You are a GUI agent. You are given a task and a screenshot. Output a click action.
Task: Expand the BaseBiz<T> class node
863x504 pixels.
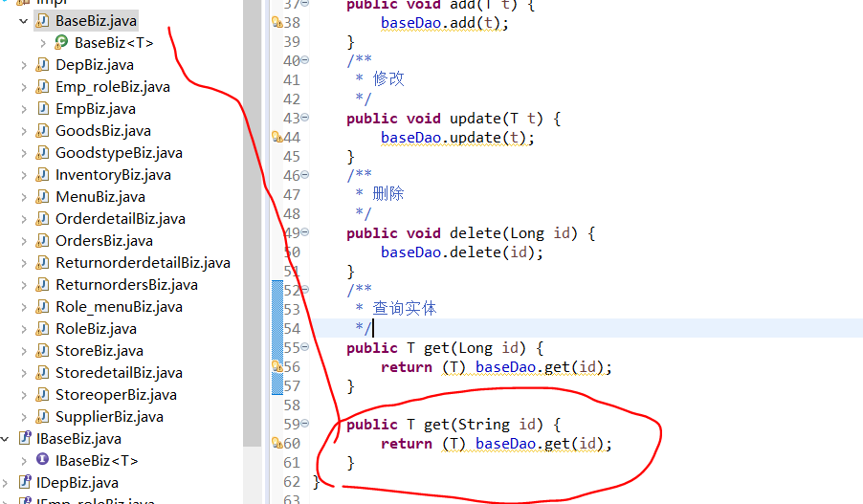[43, 43]
